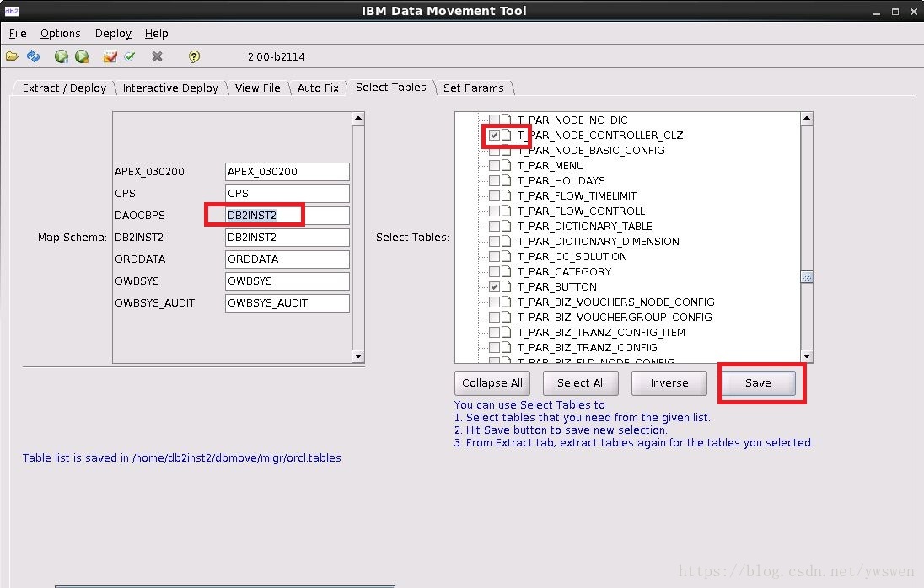This screenshot has width=924, height=588.
Task: Click the APEX_030200 mapping input field
Action: (287, 172)
